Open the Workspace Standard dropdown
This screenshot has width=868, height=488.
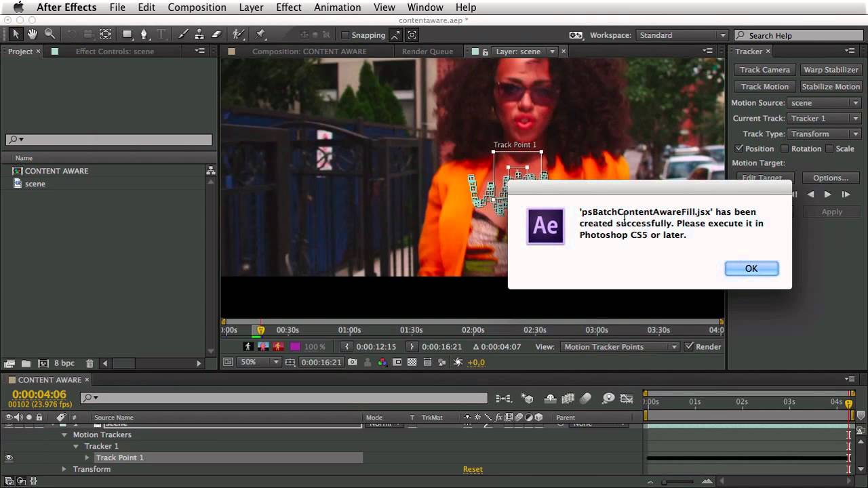tap(682, 35)
